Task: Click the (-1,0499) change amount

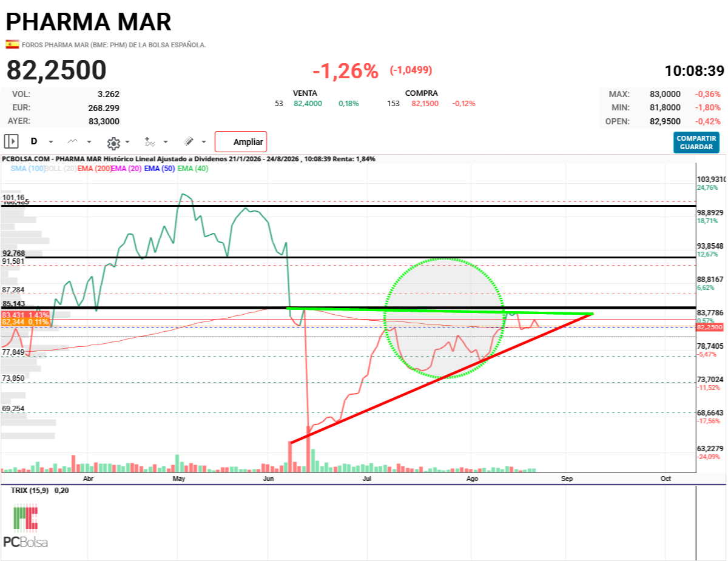Action: click(411, 70)
